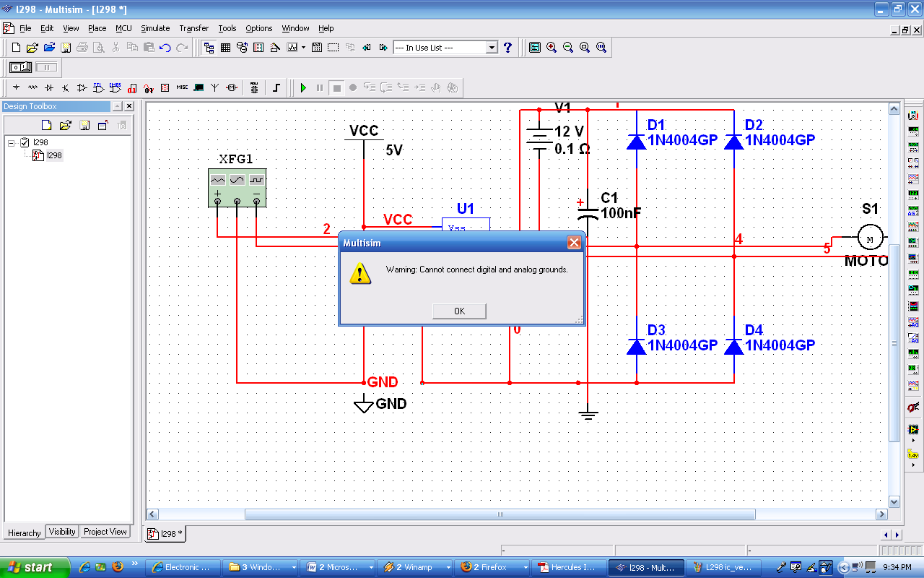
Task: Open the Transfer menu
Action: click(x=193, y=28)
